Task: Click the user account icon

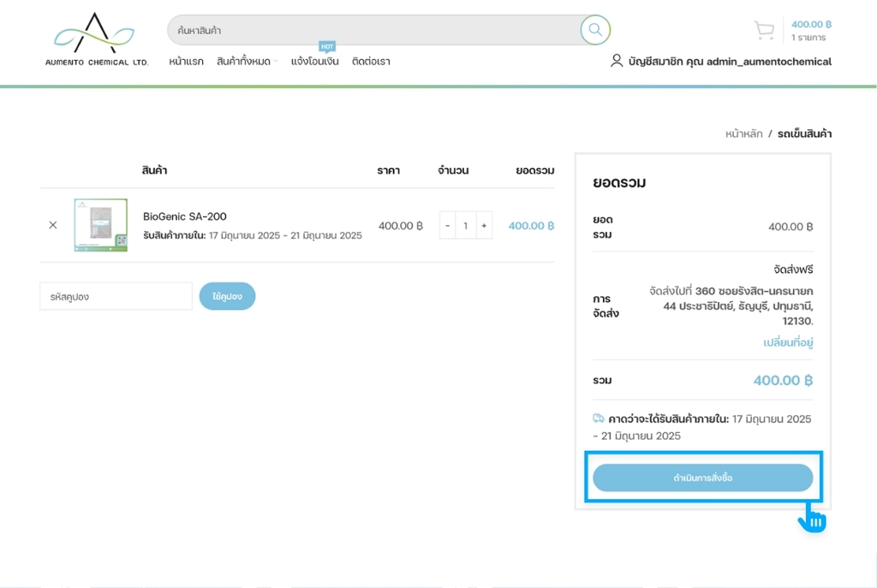Action: coord(617,61)
